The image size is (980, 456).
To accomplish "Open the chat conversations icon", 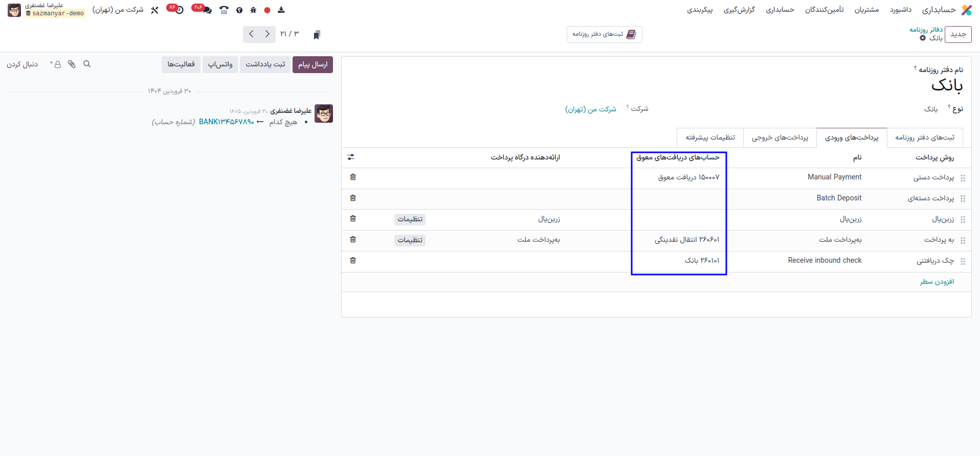I will point(207,10).
